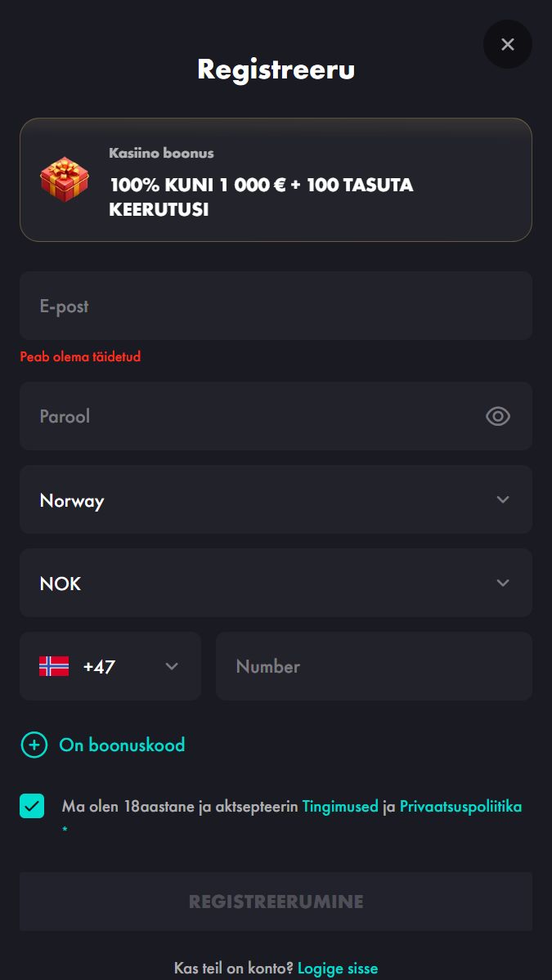Viewport: 552px width, 980px height.
Task: Expand the Norway country dropdown
Action: [276, 499]
